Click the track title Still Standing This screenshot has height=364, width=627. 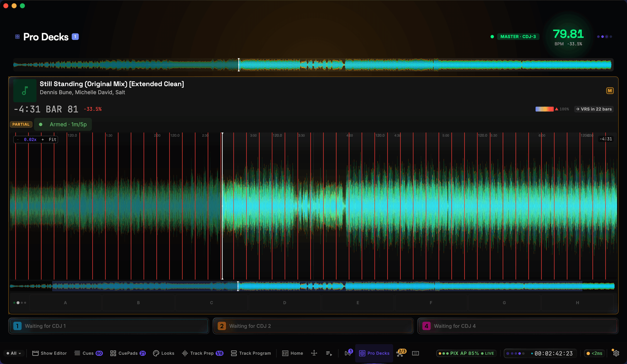[112, 84]
